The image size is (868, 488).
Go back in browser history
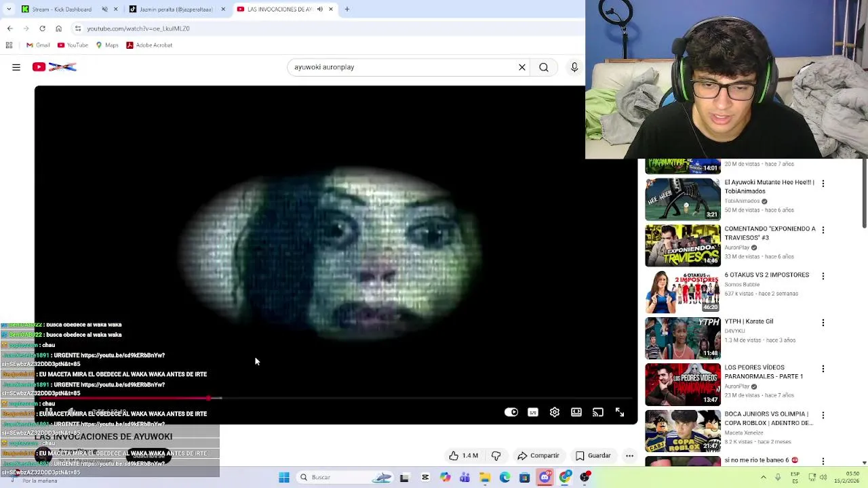coord(9,28)
